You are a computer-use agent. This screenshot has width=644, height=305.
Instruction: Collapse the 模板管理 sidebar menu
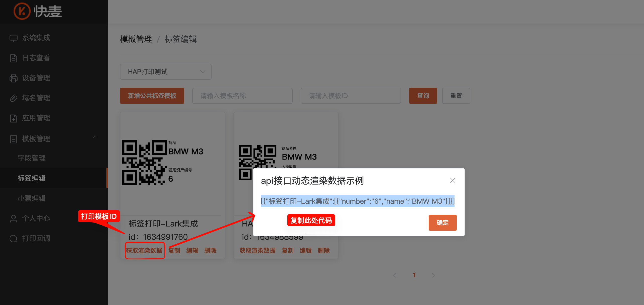click(x=95, y=138)
